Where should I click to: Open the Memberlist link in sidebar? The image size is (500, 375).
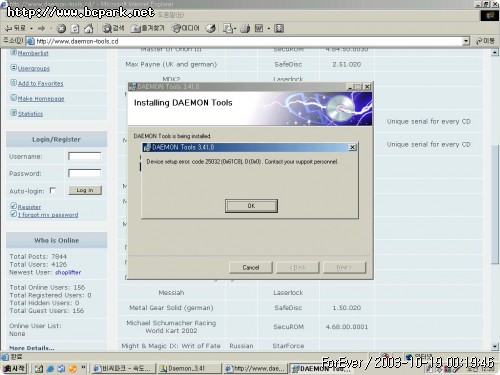click(33, 53)
